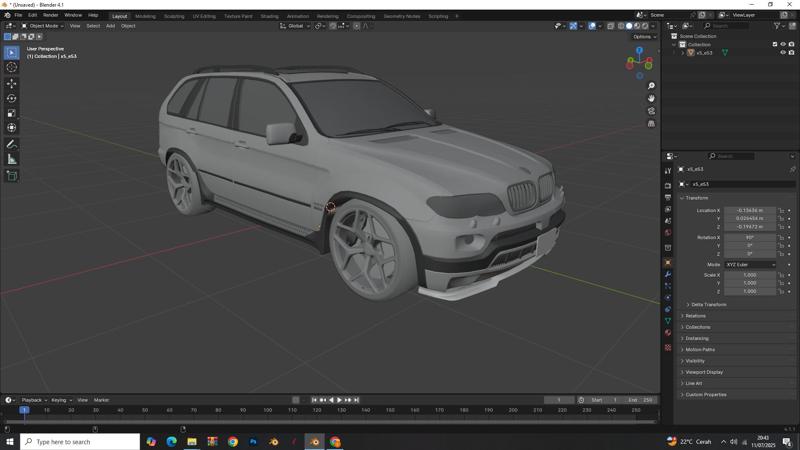Open the Material properties tab
The image size is (800, 450).
pyautogui.click(x=668, y=333)
